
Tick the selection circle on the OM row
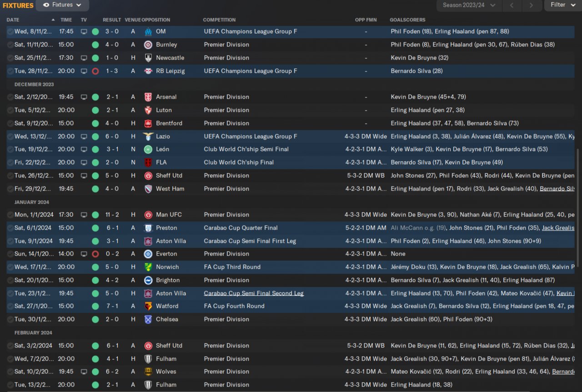tap(10, 31)
